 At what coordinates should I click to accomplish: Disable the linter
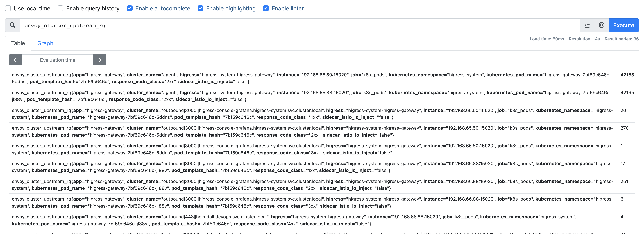pyautogui.click(x=265, y=8)
